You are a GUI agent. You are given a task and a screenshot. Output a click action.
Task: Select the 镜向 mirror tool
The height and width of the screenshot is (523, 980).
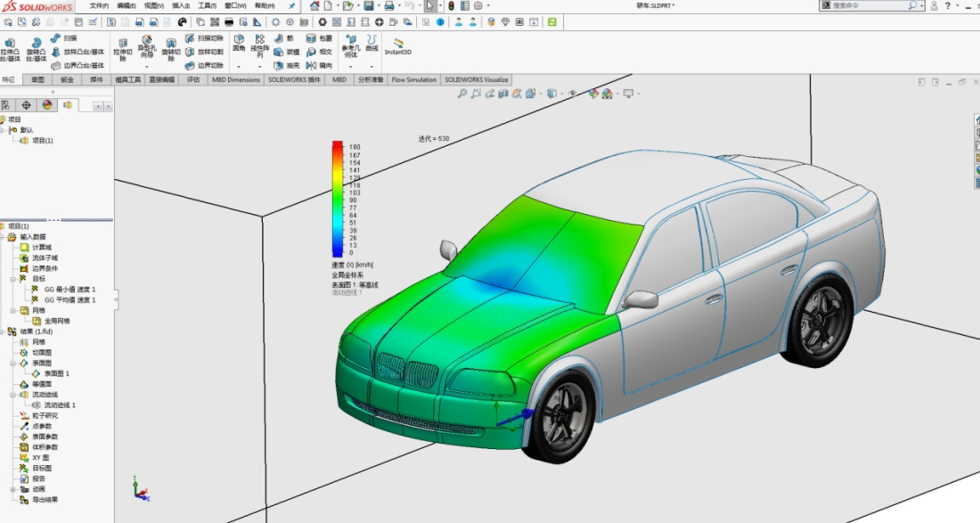pos(319,65)
